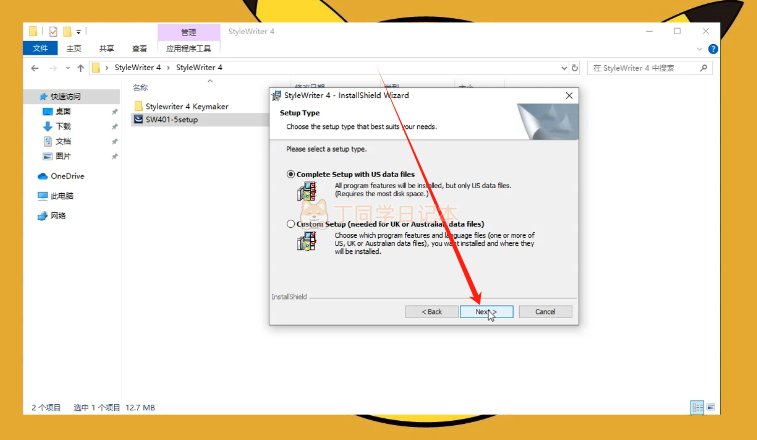Select 此电脑 in navigation pane

point(61,196)
